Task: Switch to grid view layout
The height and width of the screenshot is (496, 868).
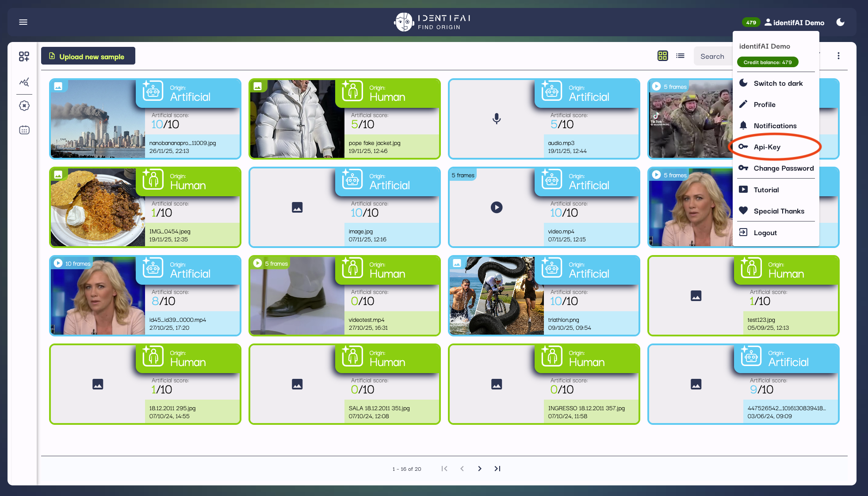Action: [662, 56]
